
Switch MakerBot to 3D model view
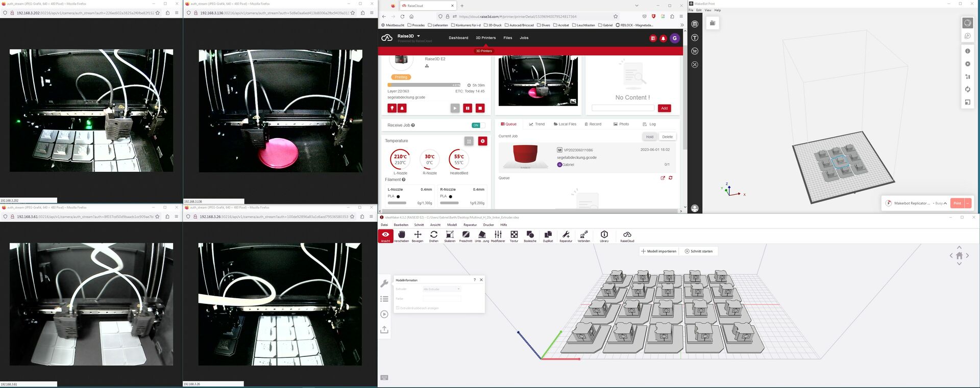[x=967, y=23]
